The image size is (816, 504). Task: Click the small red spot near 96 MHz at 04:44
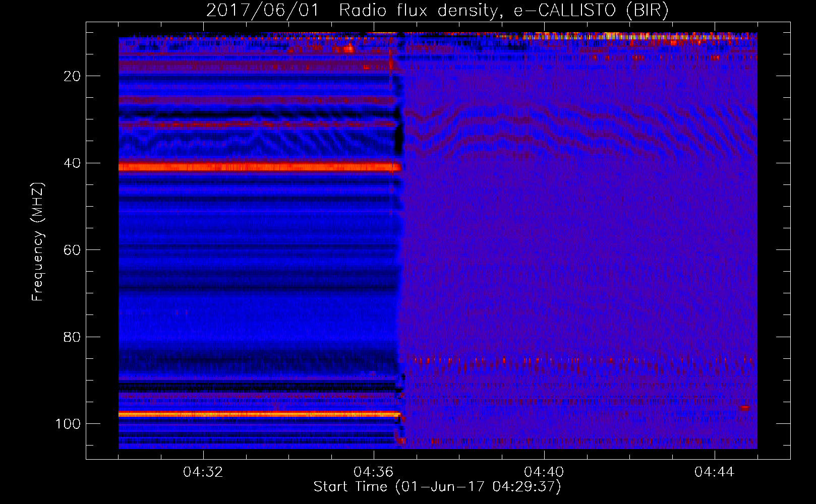tap(745, 408)
